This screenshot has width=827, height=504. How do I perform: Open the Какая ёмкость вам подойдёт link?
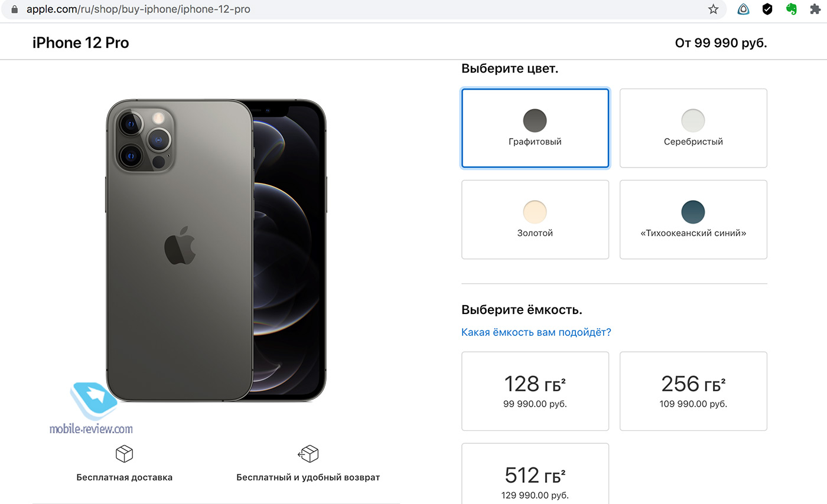coord(536,332)
